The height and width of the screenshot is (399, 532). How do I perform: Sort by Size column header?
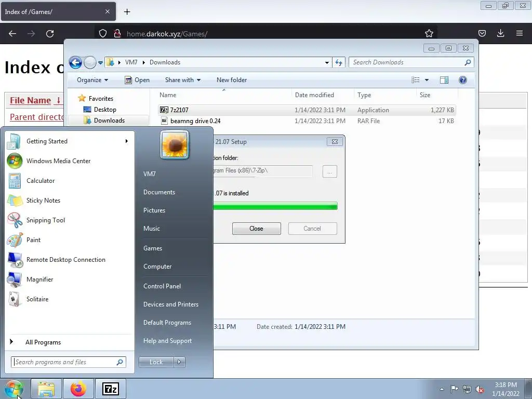[x=437, y=95]
